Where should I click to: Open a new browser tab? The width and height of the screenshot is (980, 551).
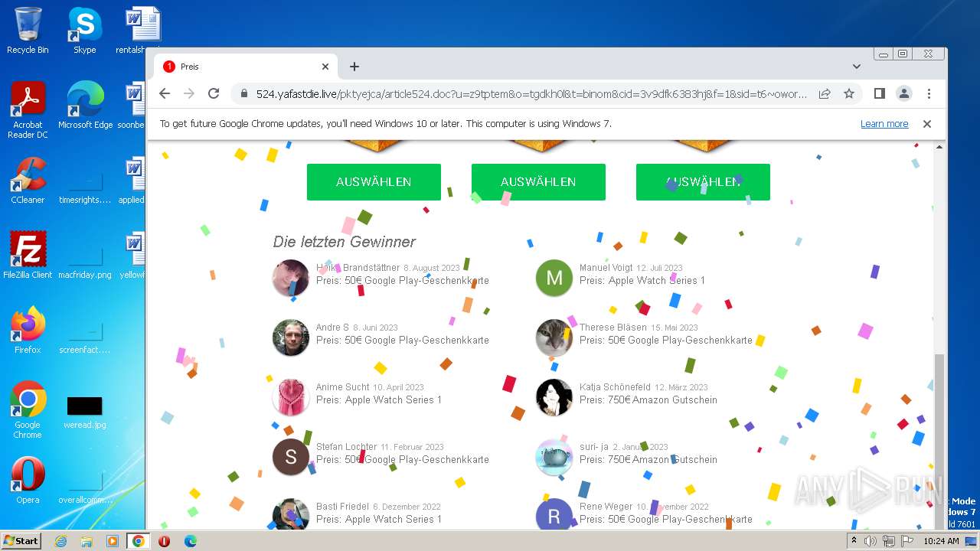click(354, 67)
